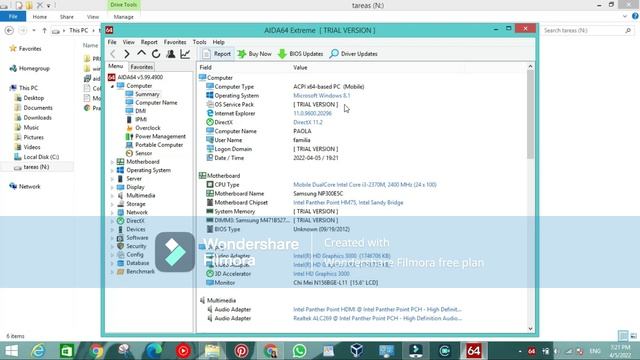This screenshot has height=360, width=640.
Task: Open the Windows Start button
Action: (x=11, y=351)
